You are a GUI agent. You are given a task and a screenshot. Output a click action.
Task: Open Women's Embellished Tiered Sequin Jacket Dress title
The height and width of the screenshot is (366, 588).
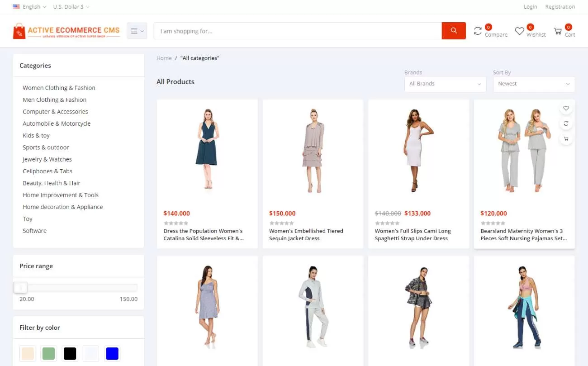tap(306, 235)
